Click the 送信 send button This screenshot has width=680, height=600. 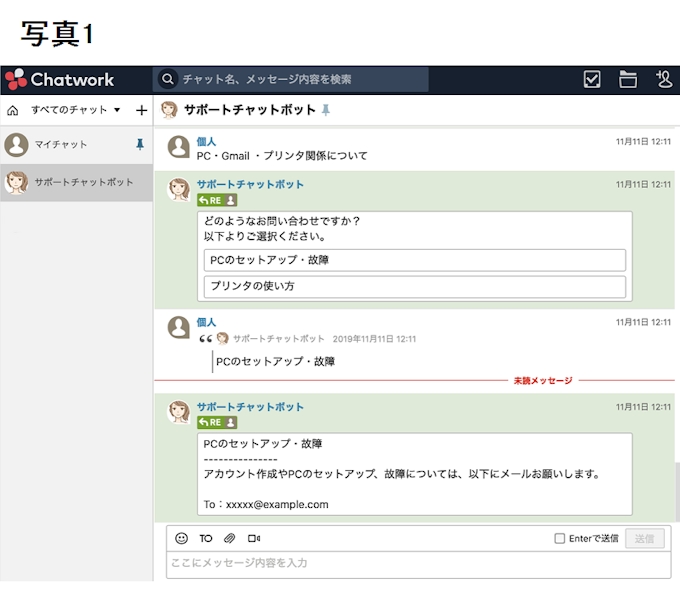click(644, 538)
